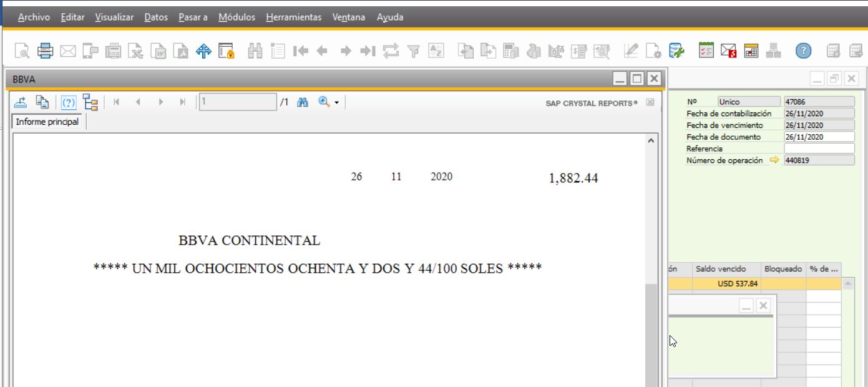Open the Editar menu
This screenshot has height=387, width=868.
coord(73,17)
